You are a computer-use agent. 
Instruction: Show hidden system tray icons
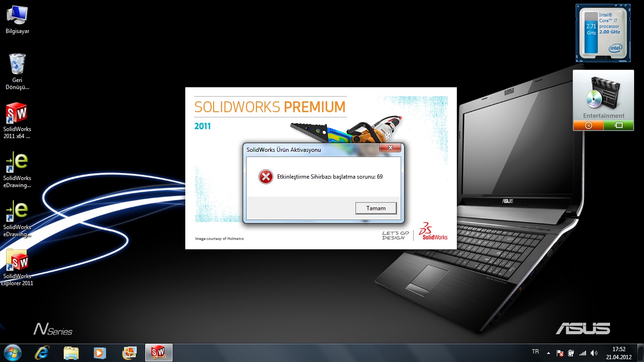[x=548, y=353]
